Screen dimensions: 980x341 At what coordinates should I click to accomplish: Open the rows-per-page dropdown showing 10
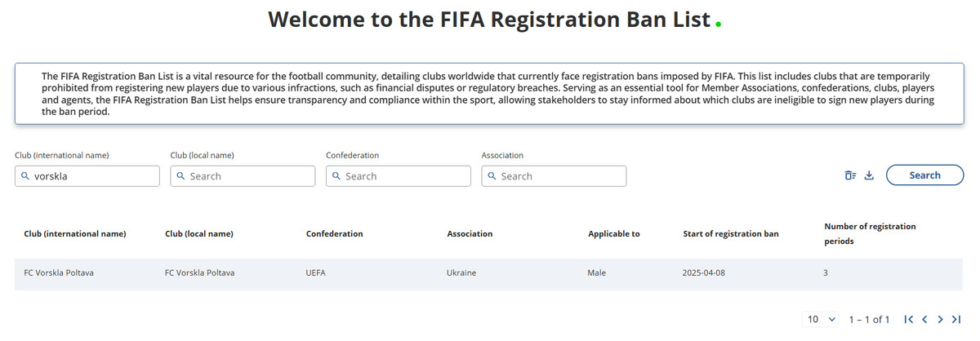click(x=822, y=319)
